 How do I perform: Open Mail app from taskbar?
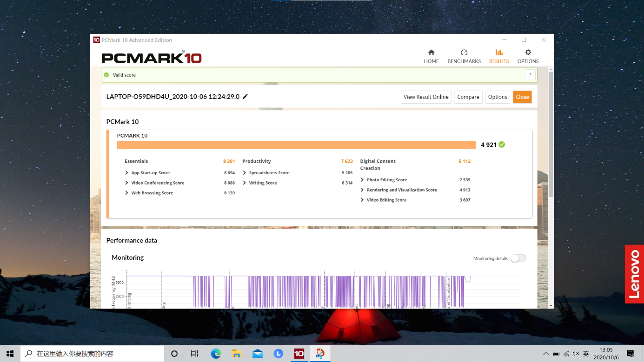[257, 354]
